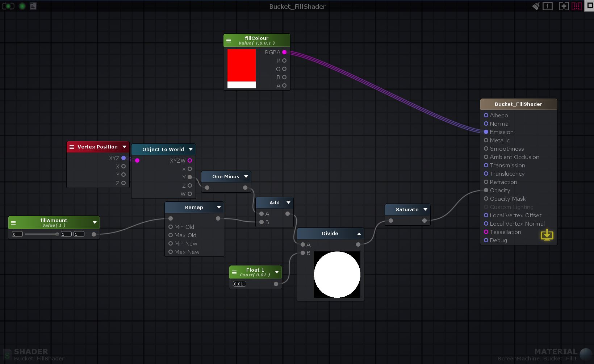Image resolution: width=594 pixels, height=364 pixels.
Task: Click the fillAmount node output port
Action: click(94, 234)
